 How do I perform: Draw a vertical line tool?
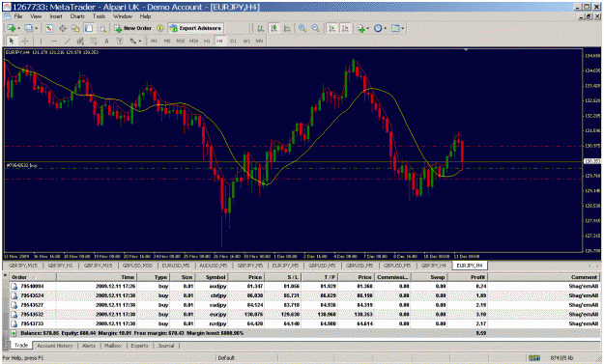(41, 41)
